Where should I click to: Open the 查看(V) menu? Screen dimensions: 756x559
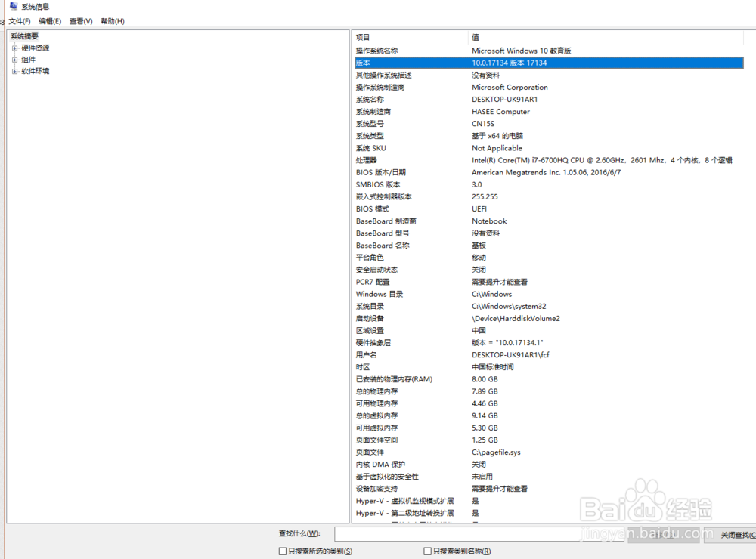[x=81, y=21]
